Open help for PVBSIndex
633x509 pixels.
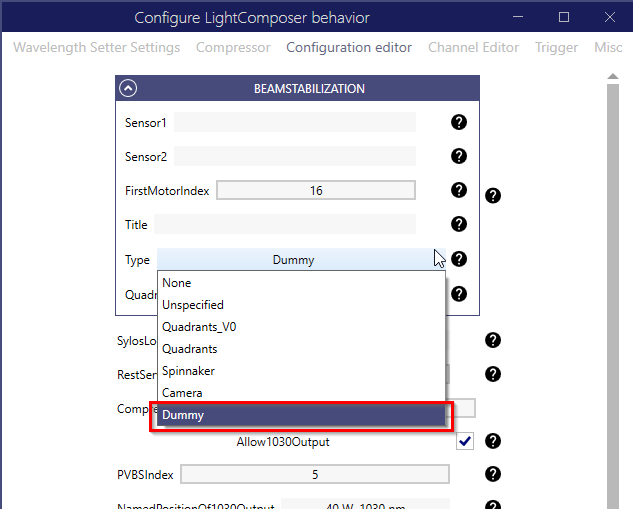(493, 474)
